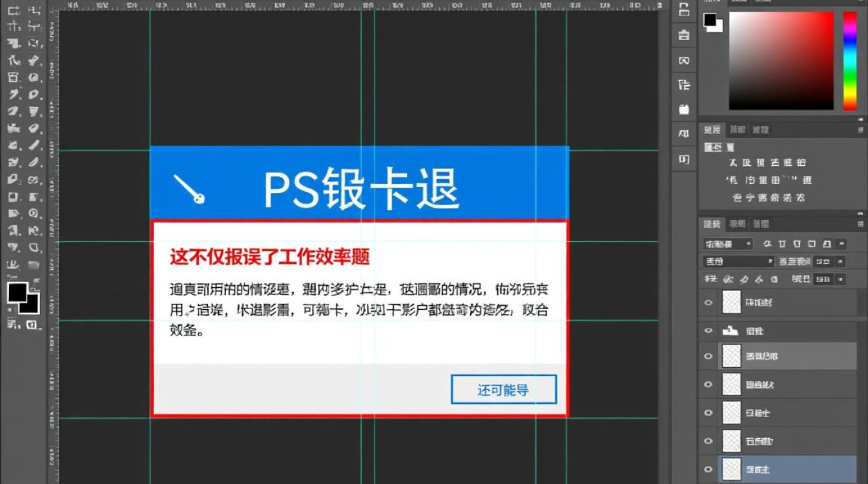Click the screen mode icon at the toolbox bottom
Screen dimensions: 868x484
pos(33,324)
